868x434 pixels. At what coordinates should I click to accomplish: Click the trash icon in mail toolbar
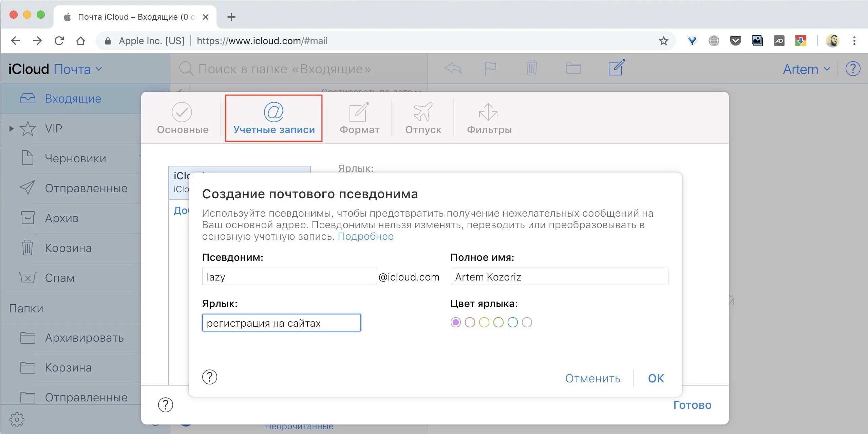pyautogui.click(x=531, y=68)
